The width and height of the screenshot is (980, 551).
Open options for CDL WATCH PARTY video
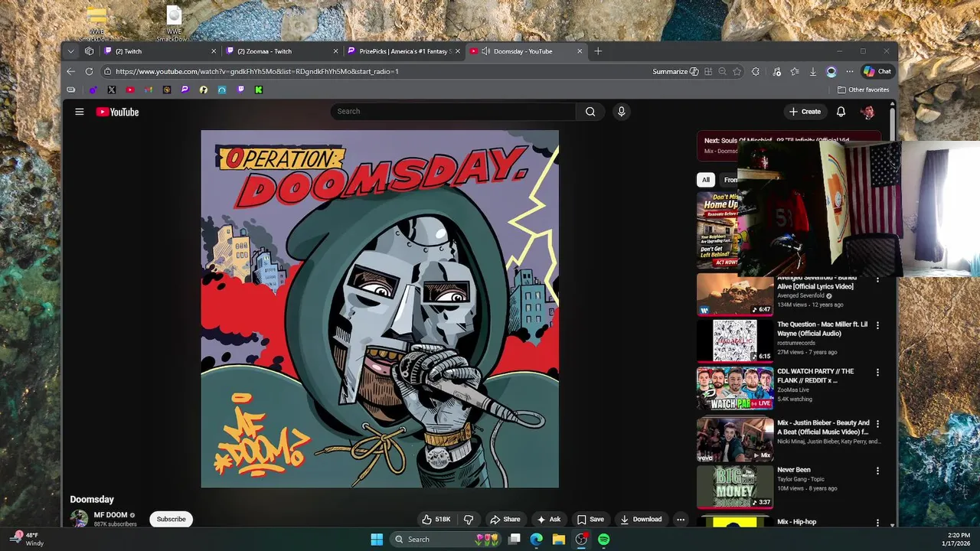[x=877, y=373]
